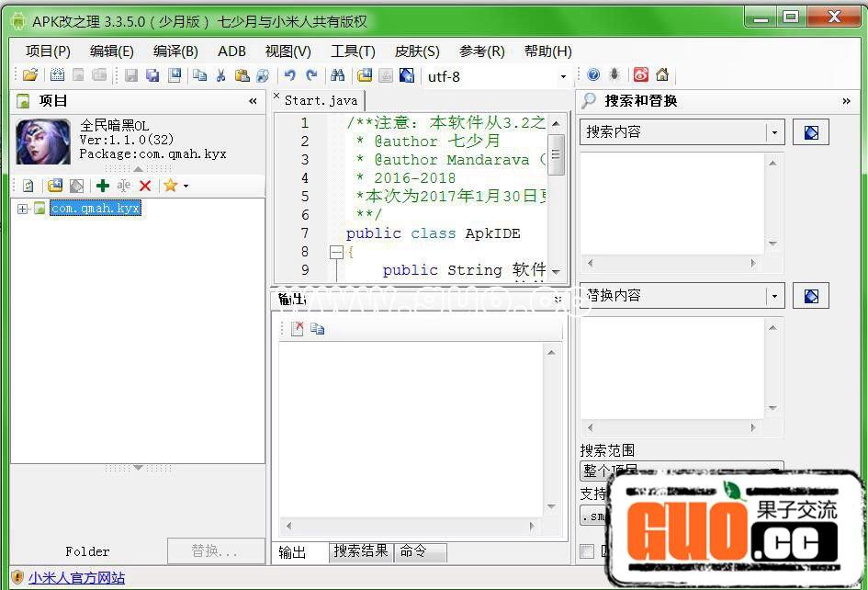Open the 编译(B) menu
The image size is (868, 590).
point(175,51)
